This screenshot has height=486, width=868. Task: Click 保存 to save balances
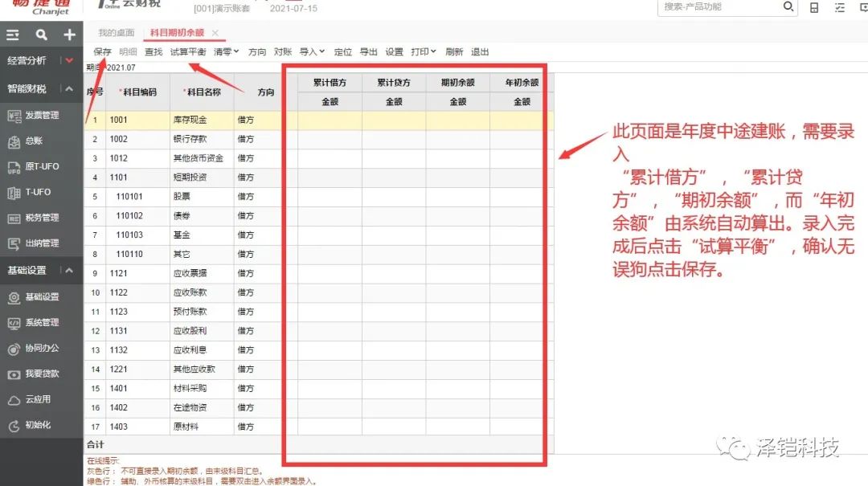pyautogui.click(x=102, y=51)
